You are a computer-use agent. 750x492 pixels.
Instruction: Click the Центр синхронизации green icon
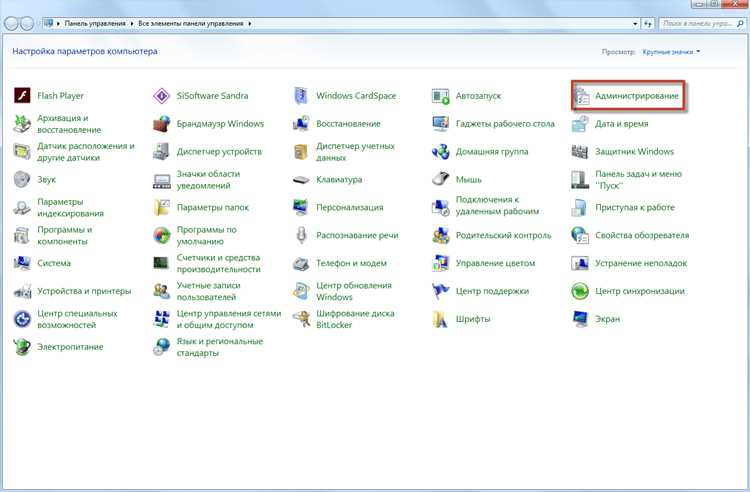coord(580,291)
